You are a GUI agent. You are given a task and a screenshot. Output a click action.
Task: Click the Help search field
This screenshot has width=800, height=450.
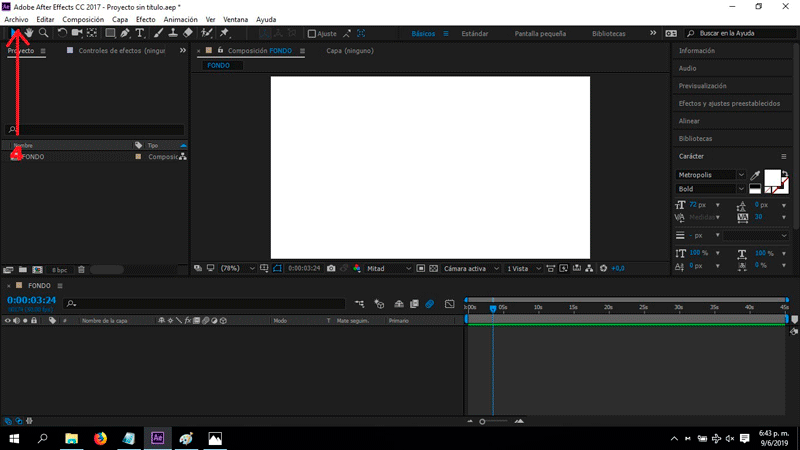734,33
